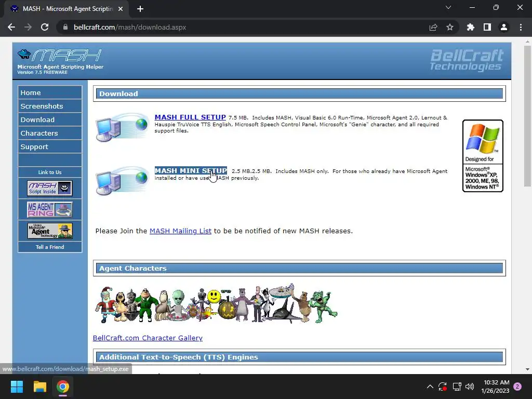This screenshot has width=532, height=399.
Task: Click the computer globe icon beside Full Setup
Action: tap(123, 127)
